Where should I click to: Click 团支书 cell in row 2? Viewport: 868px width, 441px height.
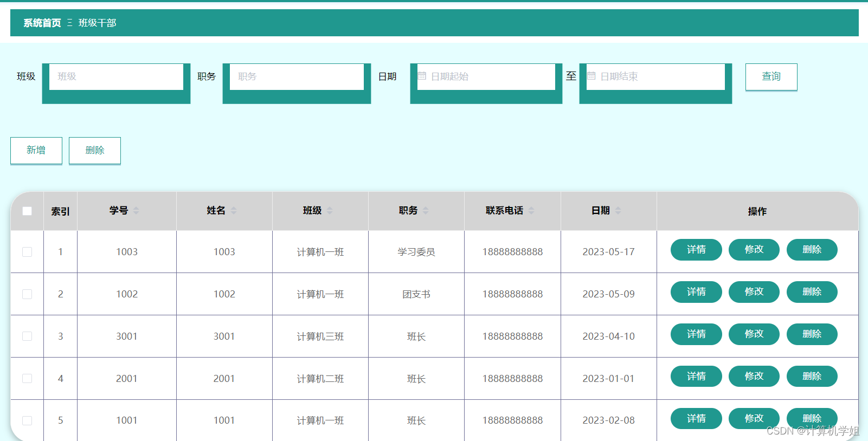[416, 294]
